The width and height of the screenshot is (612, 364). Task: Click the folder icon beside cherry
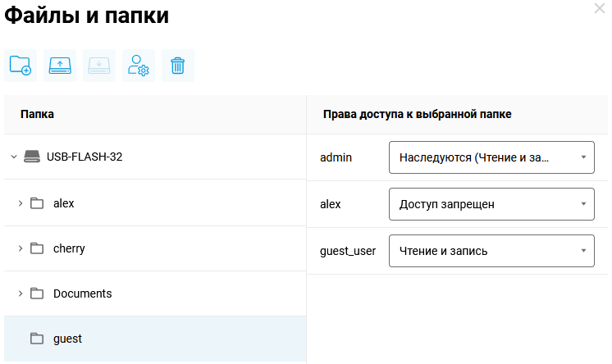37,248
